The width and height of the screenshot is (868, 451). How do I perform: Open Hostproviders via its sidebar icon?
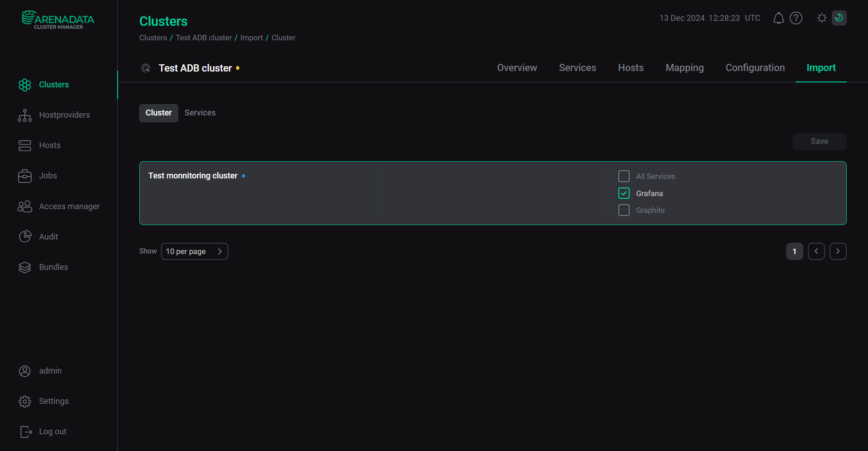click(x=25, y=115)
